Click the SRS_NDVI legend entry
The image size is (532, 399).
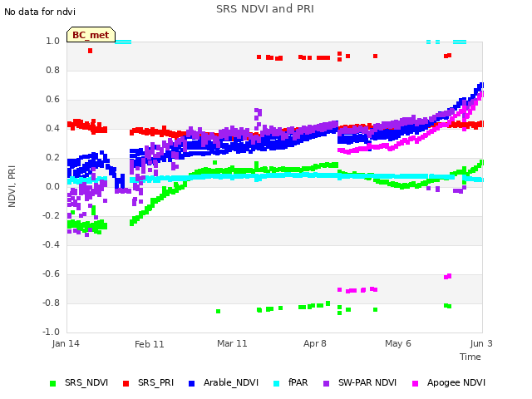pos(79,382)
